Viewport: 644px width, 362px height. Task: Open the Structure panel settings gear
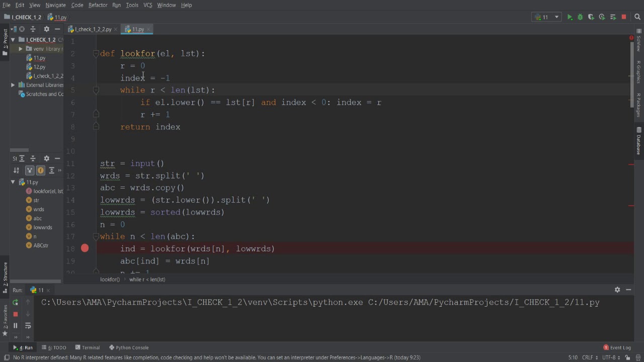47,158
